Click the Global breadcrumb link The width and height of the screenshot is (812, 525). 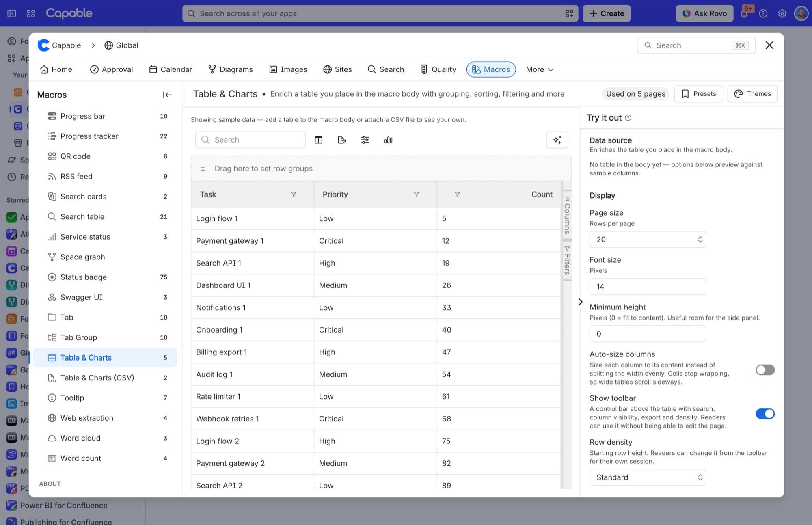click(x=121, y=45)
